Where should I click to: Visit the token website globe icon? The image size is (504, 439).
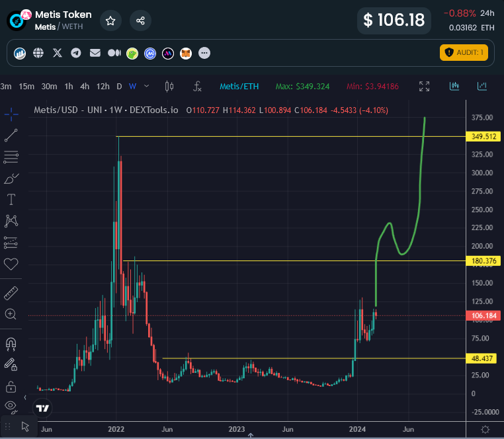pyautogui.click(x=38, y=53)
